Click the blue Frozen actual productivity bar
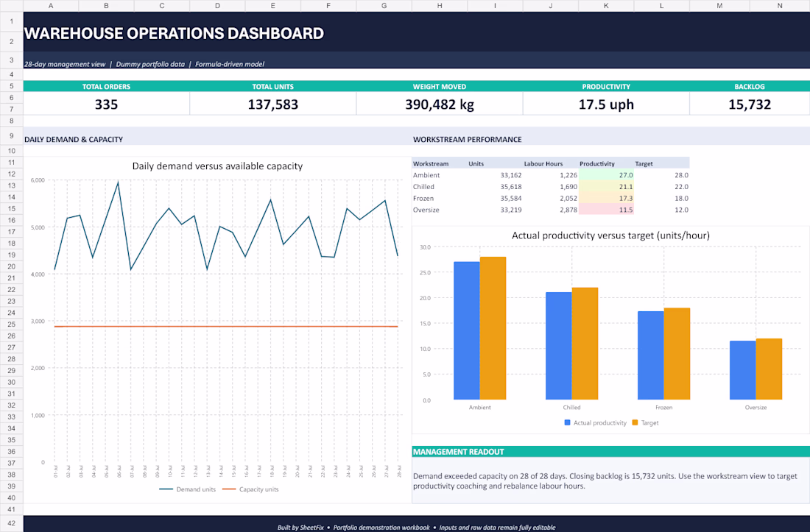810x532 pixels. [x=650, y=355]
